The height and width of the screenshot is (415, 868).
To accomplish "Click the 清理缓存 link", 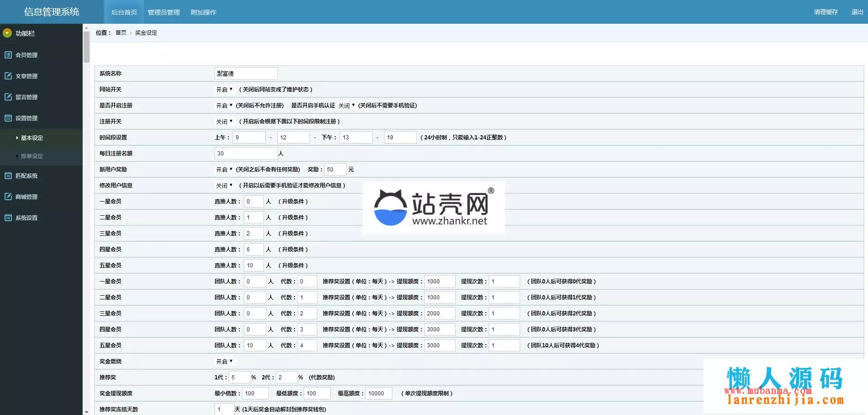I will (826, 12).
